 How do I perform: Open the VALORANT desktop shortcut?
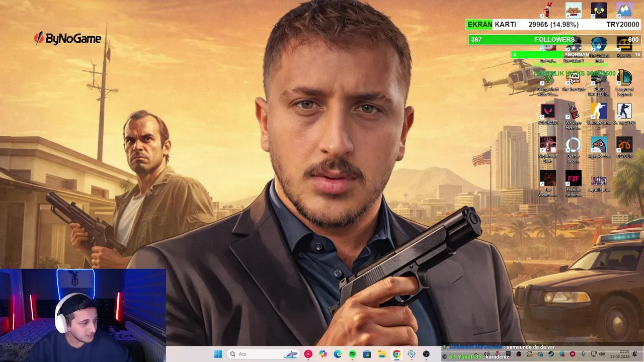coord(547,115)
